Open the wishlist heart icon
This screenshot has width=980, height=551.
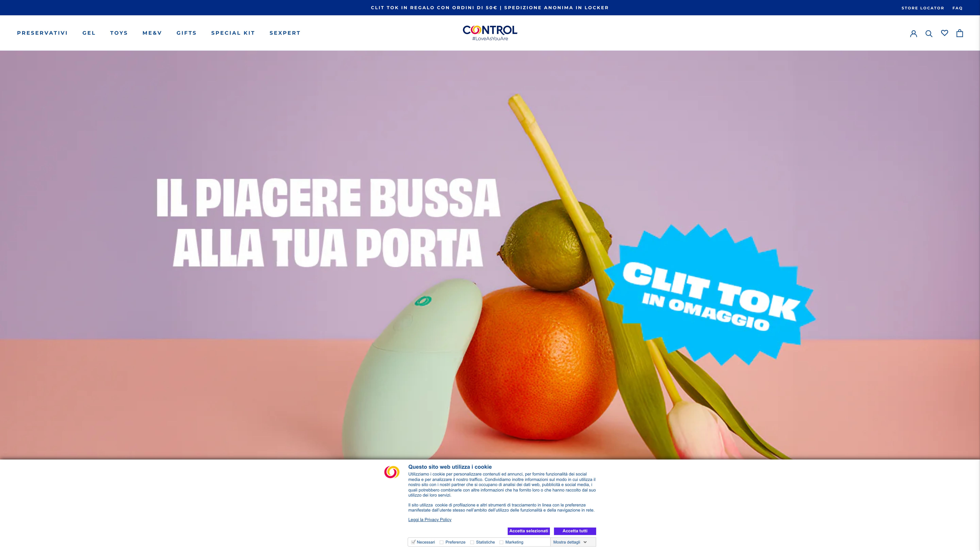click(945, 33)
